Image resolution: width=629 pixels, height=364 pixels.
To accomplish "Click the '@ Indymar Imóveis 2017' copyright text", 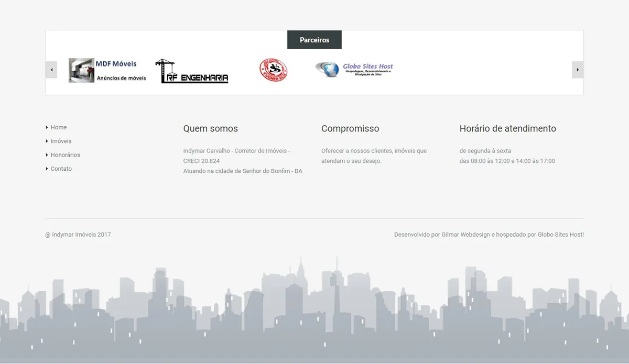I will [78, 235].
